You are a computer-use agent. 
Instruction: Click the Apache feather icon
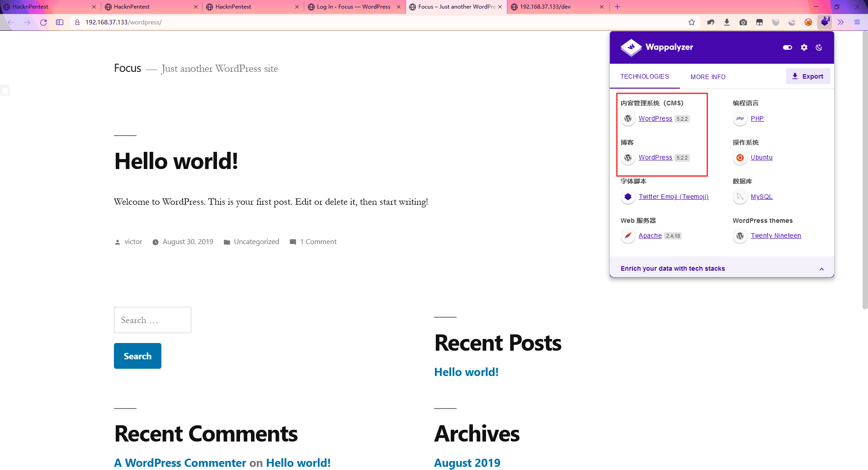click(x=628, y=236)
